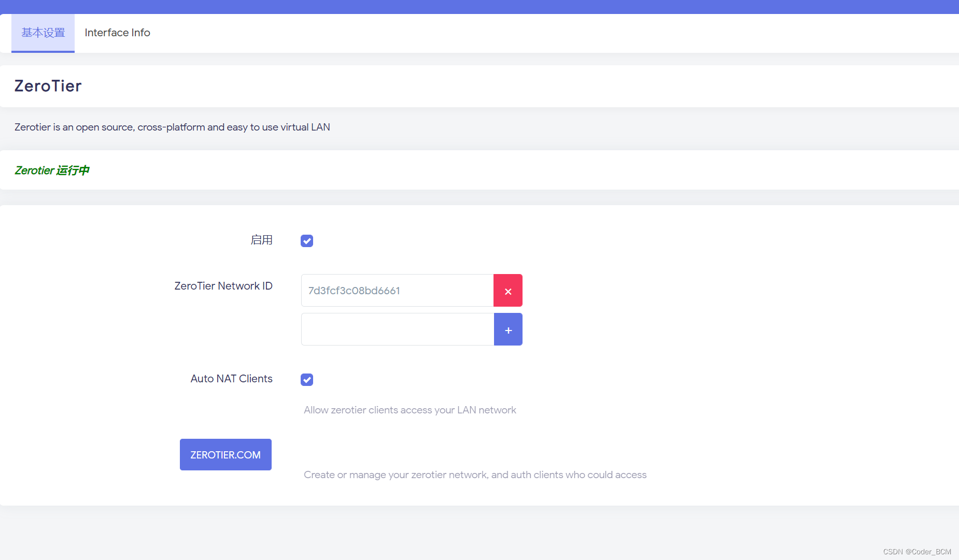Click 'Allow zerotier clients access your LAN network' hint

pyautogui.click(x=410, y=410)
